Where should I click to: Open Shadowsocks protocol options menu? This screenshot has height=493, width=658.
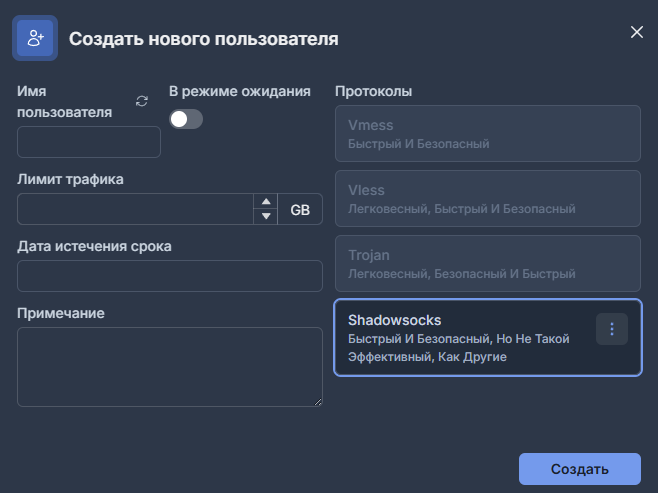[x=611, y=329]
